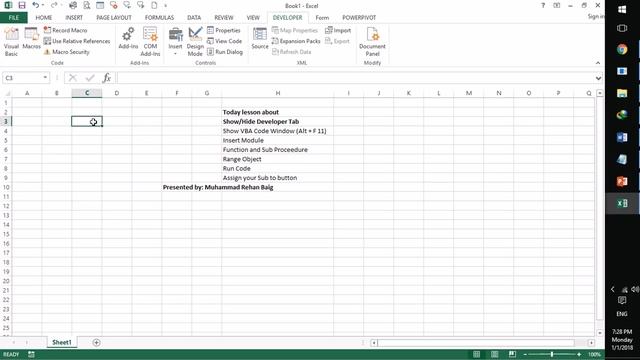This screenshot has height=360, width=640.
Task: Switch to Page Layout view
Action: tap(495, 354)
